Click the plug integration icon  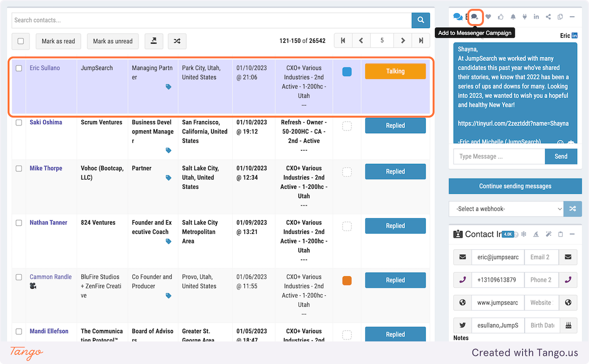525,17
